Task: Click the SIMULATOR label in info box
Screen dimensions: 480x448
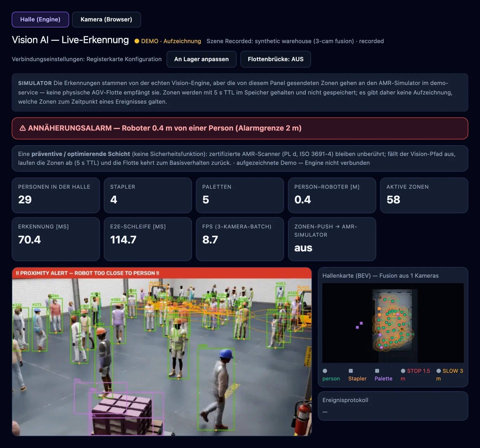Action: pos(35,83)
